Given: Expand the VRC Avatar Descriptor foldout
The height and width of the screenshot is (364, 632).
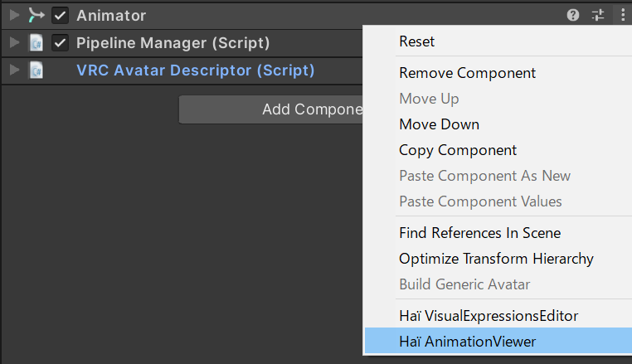Looking at the screenshot, I should pyautogui.click(x=14, y=70).
